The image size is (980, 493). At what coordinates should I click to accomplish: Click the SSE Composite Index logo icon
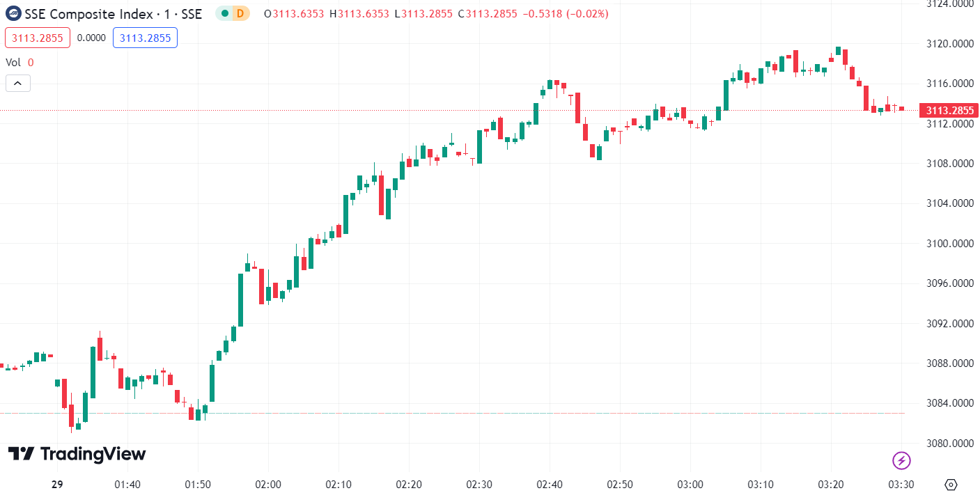pyautogui.click(x=13, y=13)
